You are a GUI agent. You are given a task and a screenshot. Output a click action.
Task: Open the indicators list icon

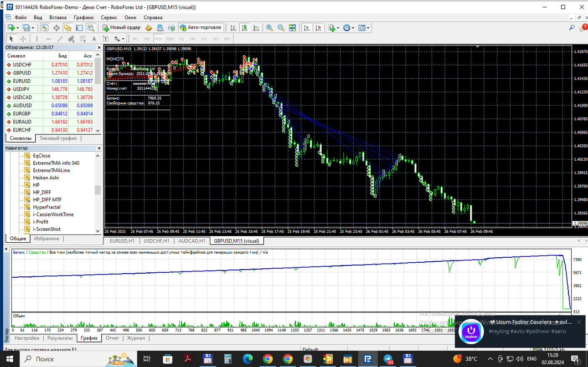(x=332, y=28)
